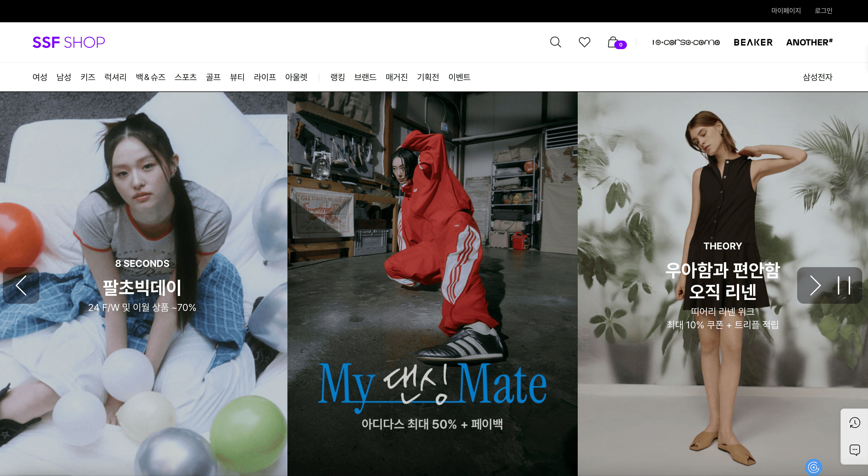Viewport: 868px width, 476px height.
Task: Click the blue circular floating badge icon
Action: coord(813,467)
